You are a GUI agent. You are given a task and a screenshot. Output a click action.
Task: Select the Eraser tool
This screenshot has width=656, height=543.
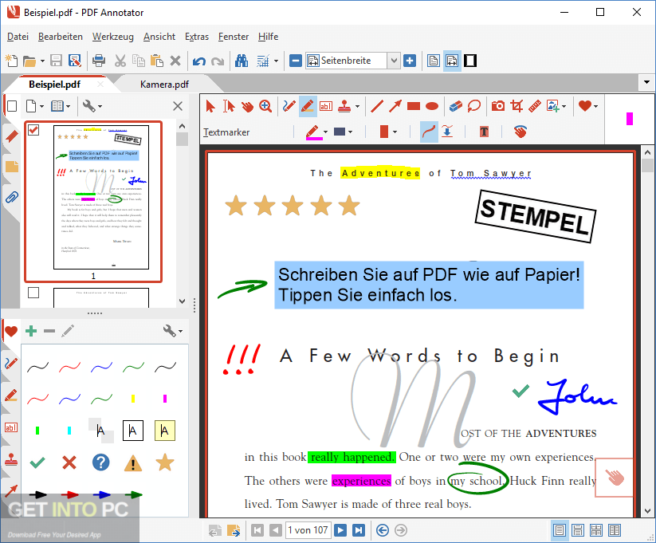[x=456, y=106]
